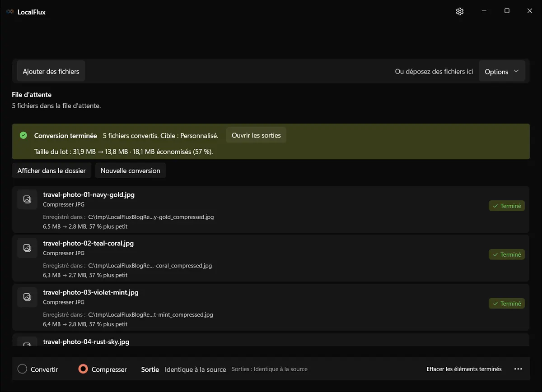The height and width of the screenshot is (392, 542).
Task: Select the Compresser radio option
Action: [103, 369]
